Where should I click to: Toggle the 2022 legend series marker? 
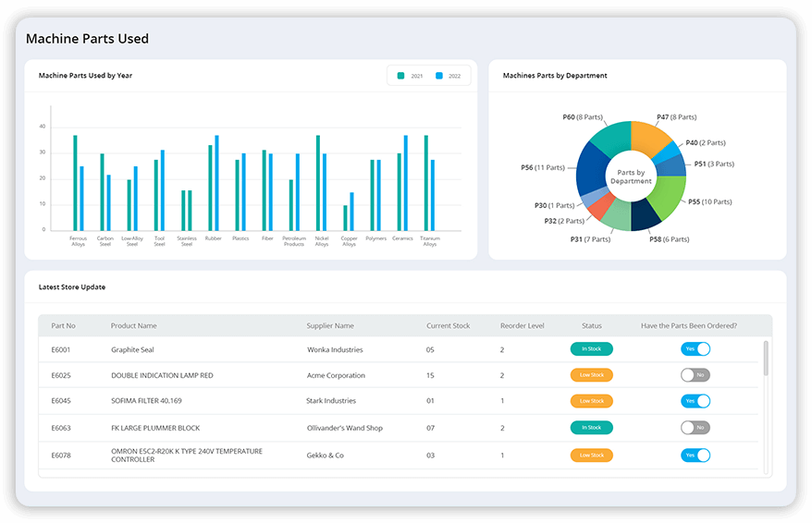(439, 76)
